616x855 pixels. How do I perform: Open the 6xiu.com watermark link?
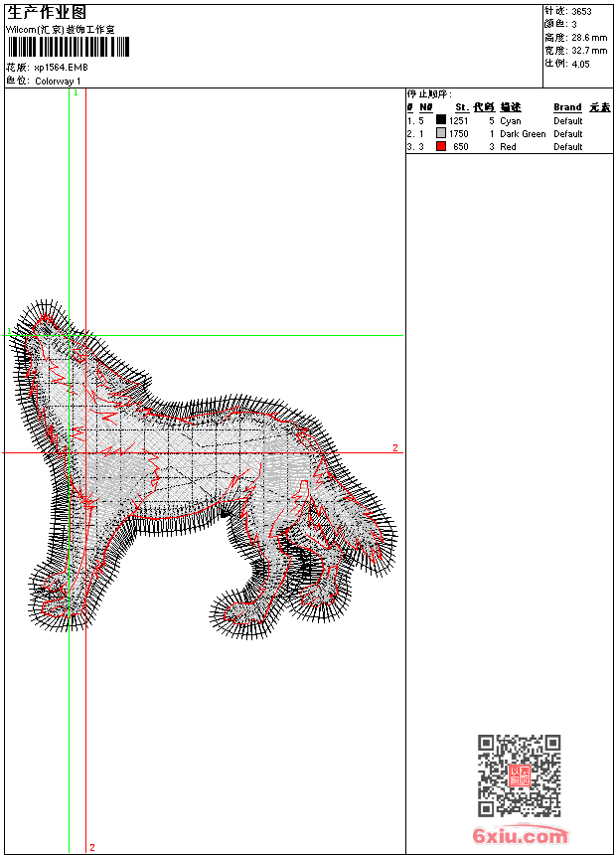(521, 836)
